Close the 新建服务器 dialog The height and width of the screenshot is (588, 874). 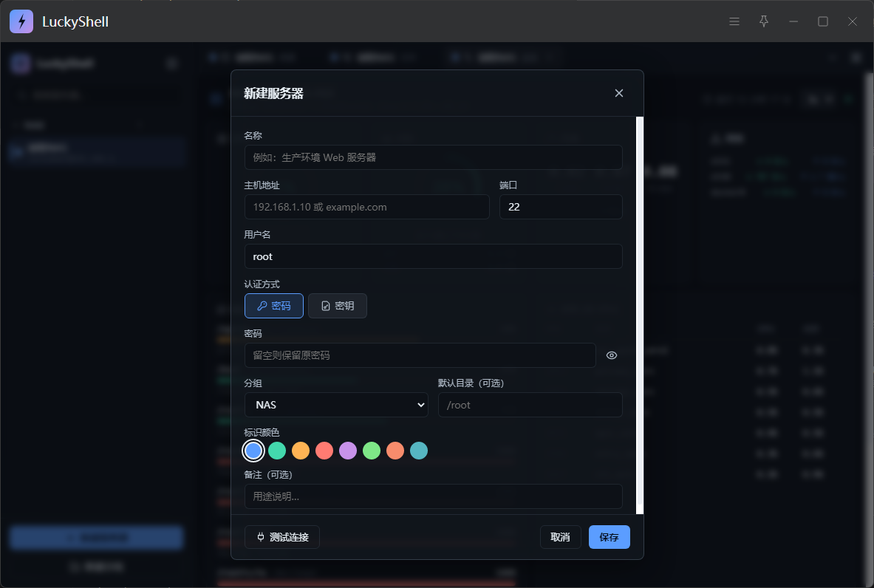point(618,93)
